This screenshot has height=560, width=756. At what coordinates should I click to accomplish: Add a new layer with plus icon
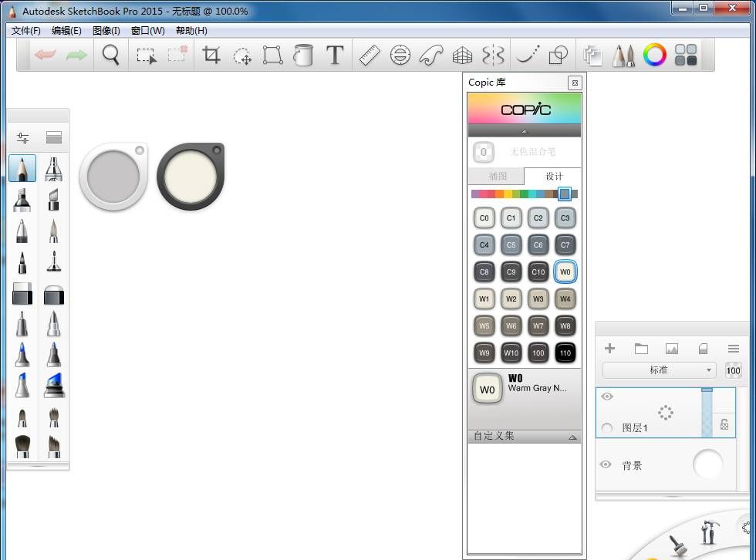(610, 349)
